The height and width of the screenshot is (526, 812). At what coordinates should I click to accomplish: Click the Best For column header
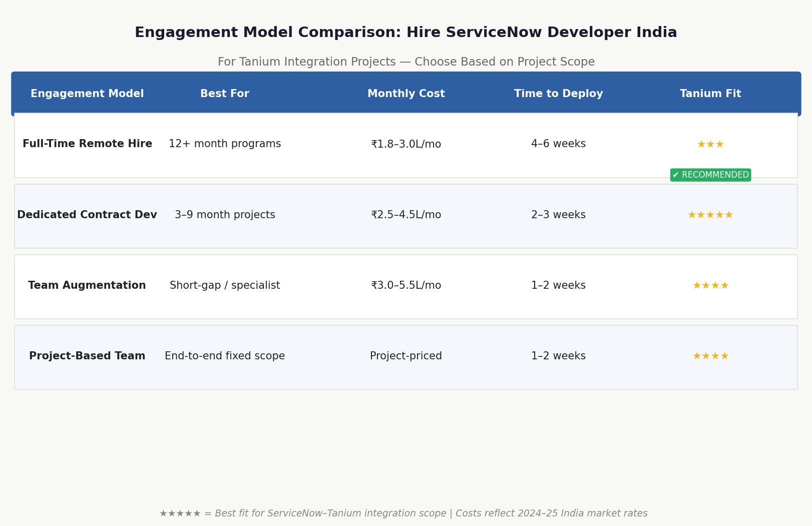click(225, 94)
